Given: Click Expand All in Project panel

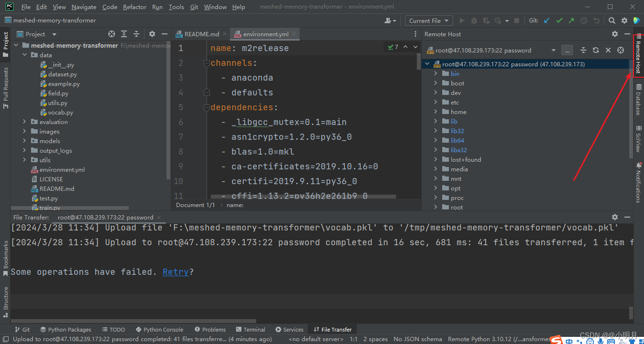Looking at the screenshot, I should (124, 34).
